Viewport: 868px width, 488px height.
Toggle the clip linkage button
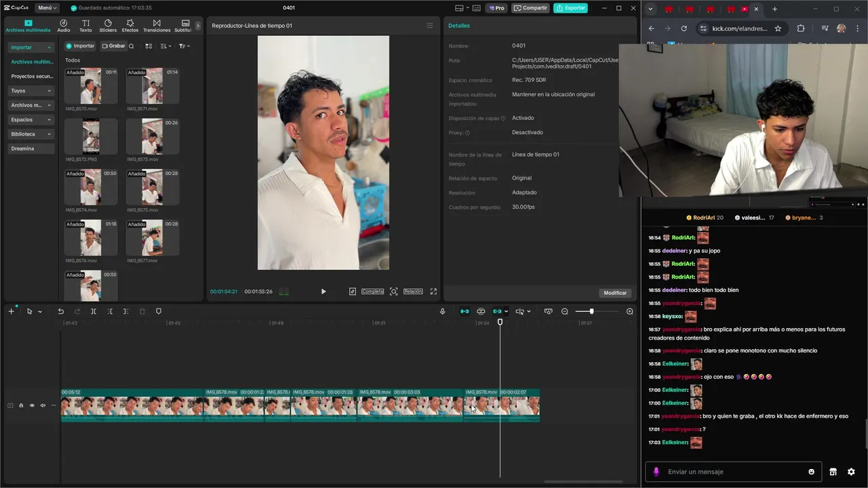[x=498, y=311]
